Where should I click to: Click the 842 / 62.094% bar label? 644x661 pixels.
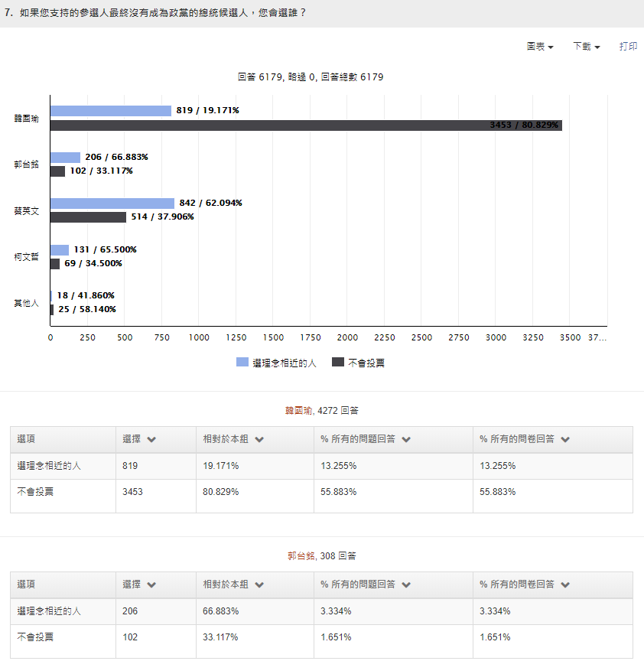[x=211, y=203]
